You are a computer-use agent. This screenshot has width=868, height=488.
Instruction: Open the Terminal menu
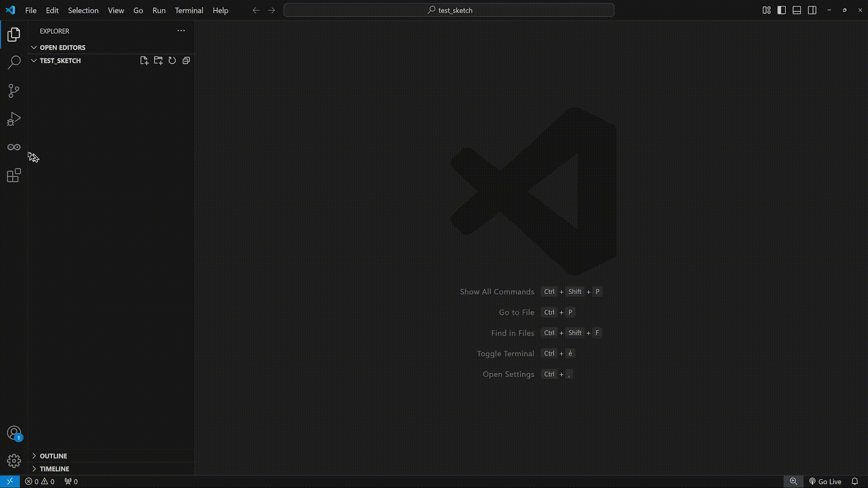point(189,10)
